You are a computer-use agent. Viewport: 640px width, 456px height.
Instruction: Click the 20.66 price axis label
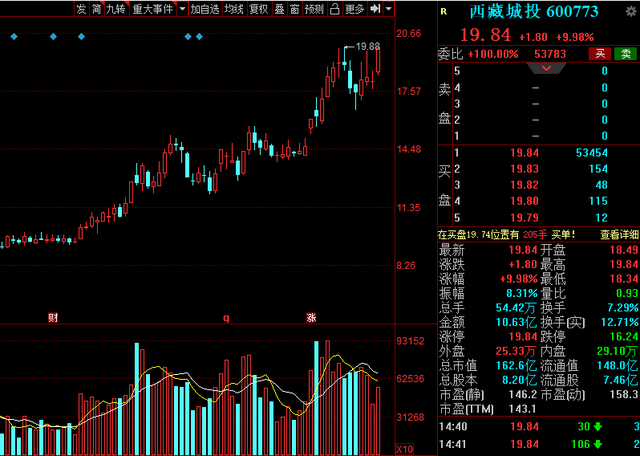click(x=409, y=33)
